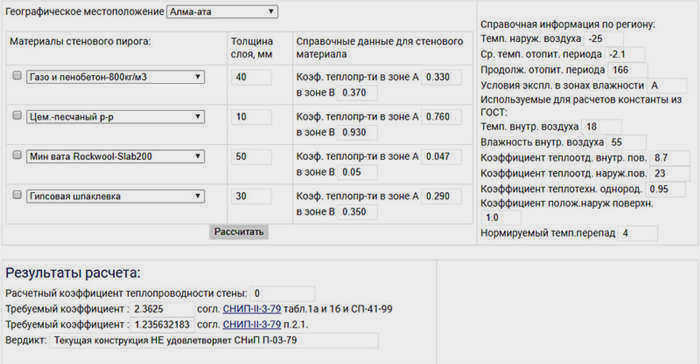Select the calculated wall conductivity result field
The width and height of the screenshot is (700, 364).
283,293
